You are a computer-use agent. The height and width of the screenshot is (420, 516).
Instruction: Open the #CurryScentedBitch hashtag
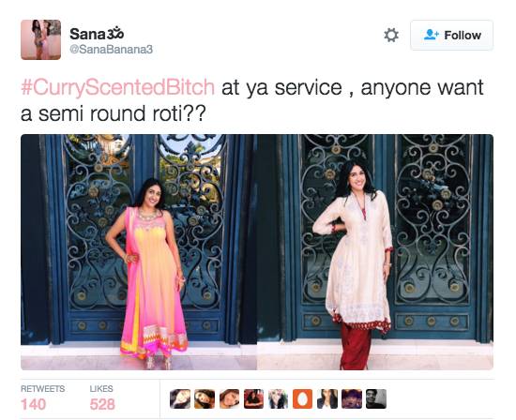[118, 87]
